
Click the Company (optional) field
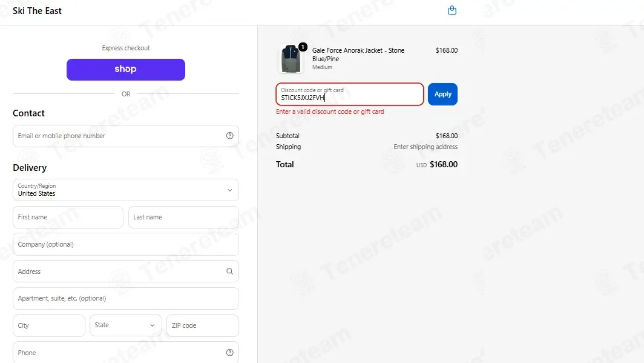(126, 244)
